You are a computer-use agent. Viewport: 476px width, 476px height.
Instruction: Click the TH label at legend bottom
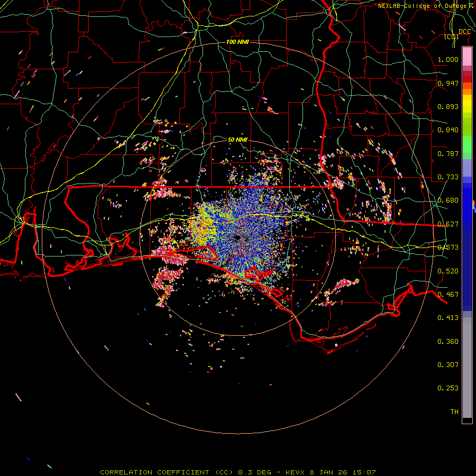click(454, 411)
